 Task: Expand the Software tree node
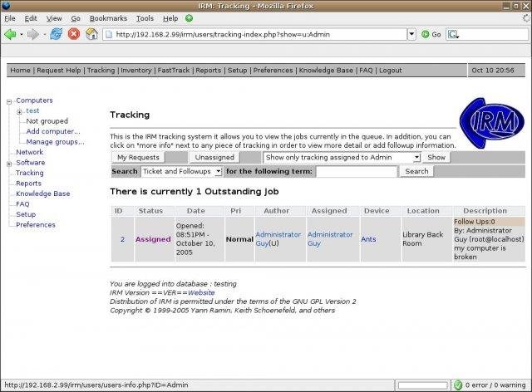(9, 163)
